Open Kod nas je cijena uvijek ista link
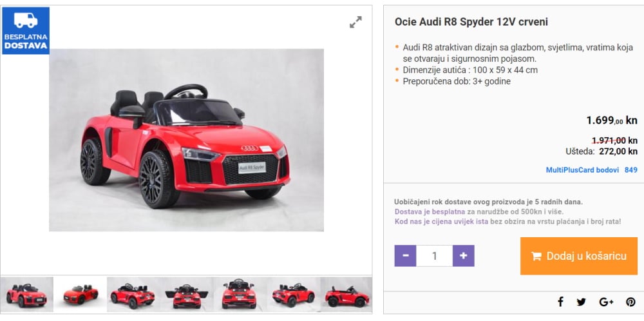 coord(441,222)
